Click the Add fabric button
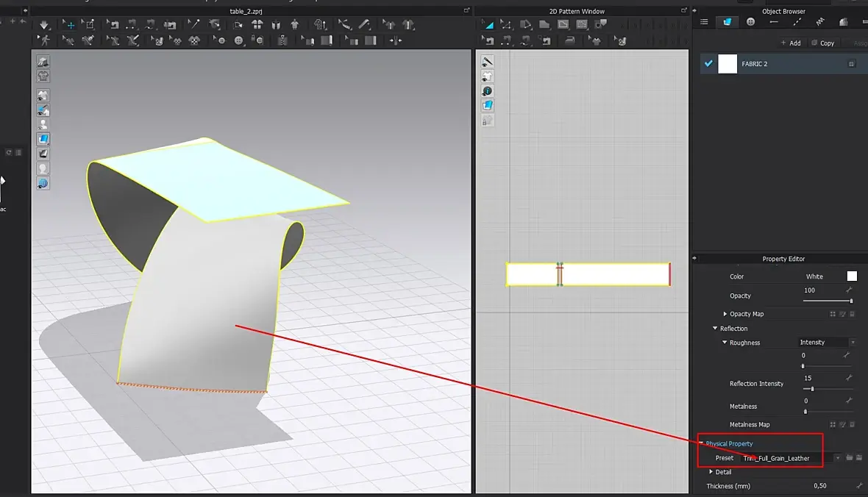Screen dimensions: 868x497 [x=791, y=43]
